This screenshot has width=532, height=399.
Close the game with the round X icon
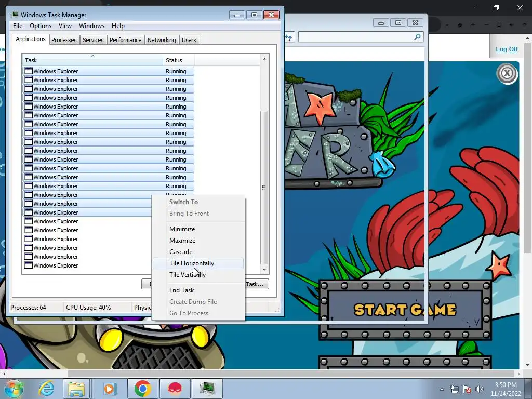click(x=507, y=73)
